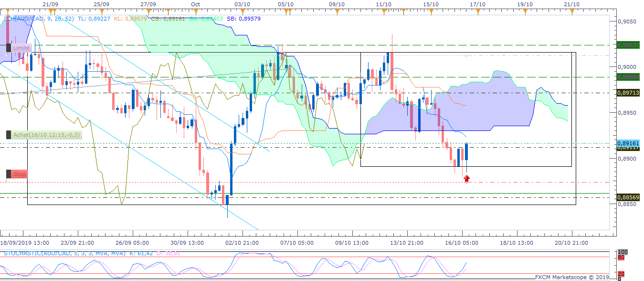Viewport: 644px width, 281px height.
Task: Select the Stop order label
Action: (17, 174)
